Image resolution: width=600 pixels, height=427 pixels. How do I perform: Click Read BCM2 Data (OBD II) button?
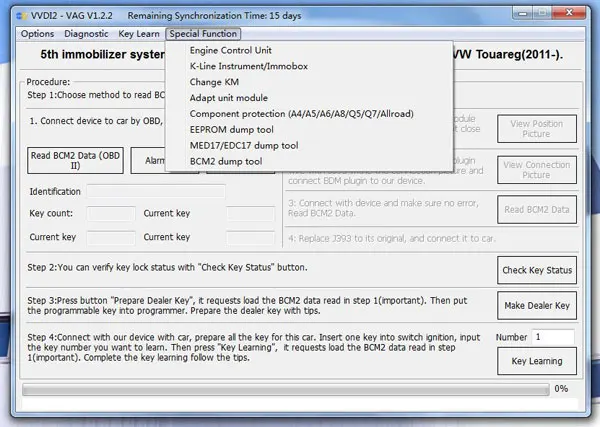(75, 161)
